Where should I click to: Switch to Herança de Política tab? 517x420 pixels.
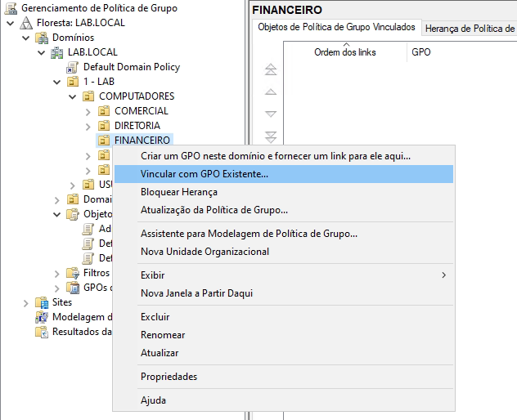(x=470, y=29)
